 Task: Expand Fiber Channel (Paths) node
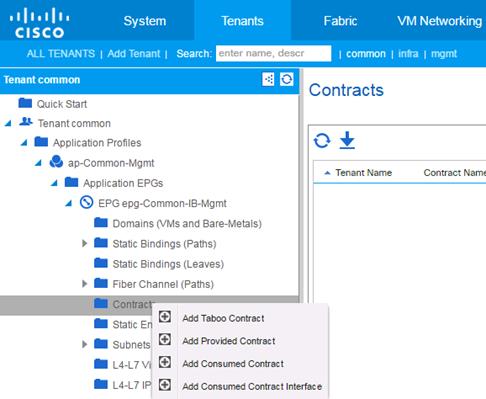(x=85, y=284)
